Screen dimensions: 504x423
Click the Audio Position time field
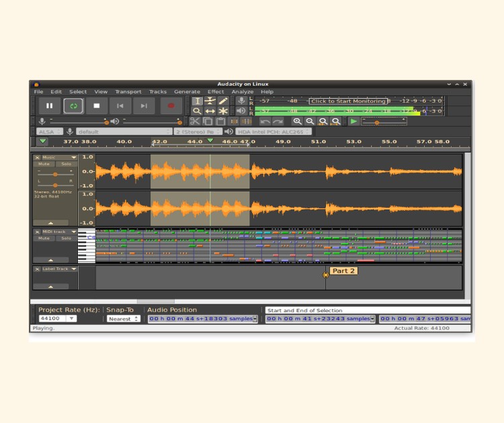click(x=203, y=319)
